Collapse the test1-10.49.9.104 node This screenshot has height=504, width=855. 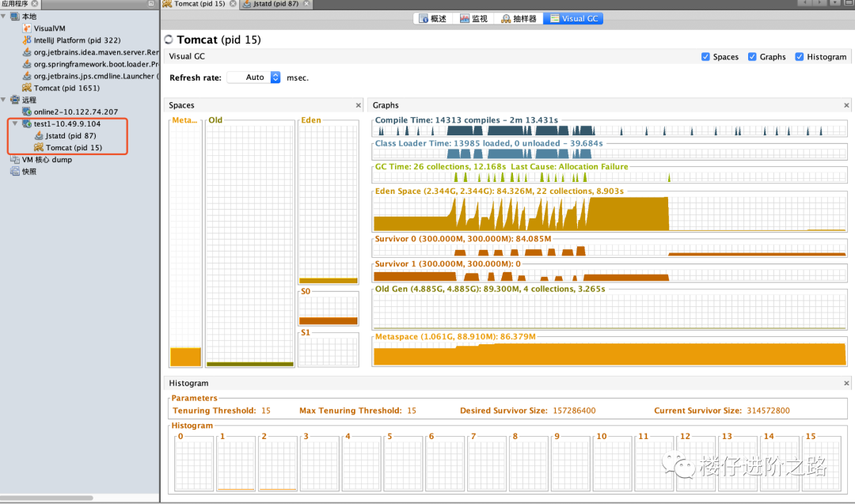15,123
